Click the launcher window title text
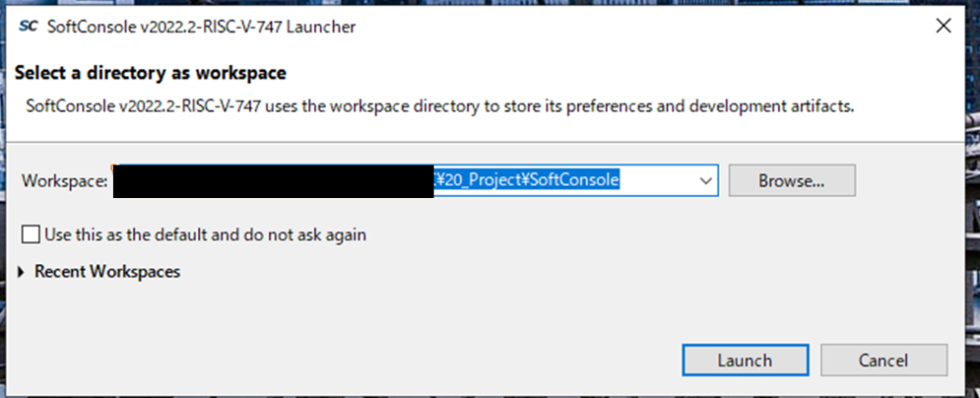Screen dimensions: 980x398 click(201, 27)
